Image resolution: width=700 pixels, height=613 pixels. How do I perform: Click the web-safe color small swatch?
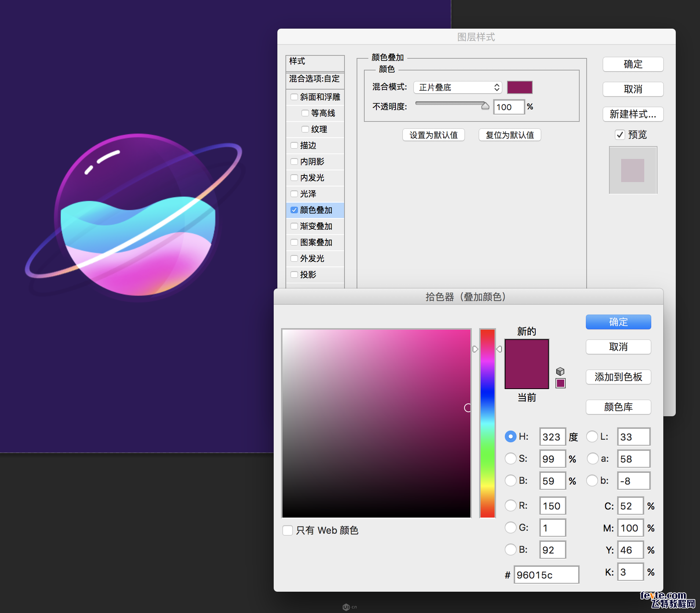[x=561, y=383]
